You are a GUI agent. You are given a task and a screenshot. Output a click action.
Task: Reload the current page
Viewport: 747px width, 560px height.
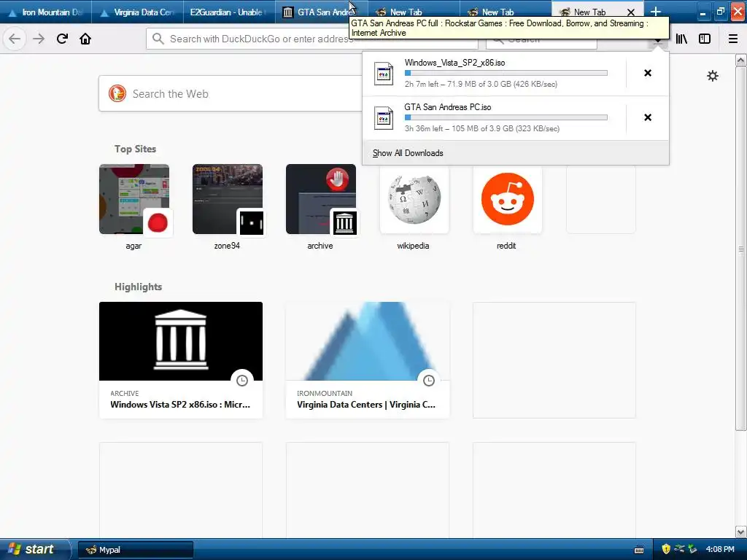point(63,39)
